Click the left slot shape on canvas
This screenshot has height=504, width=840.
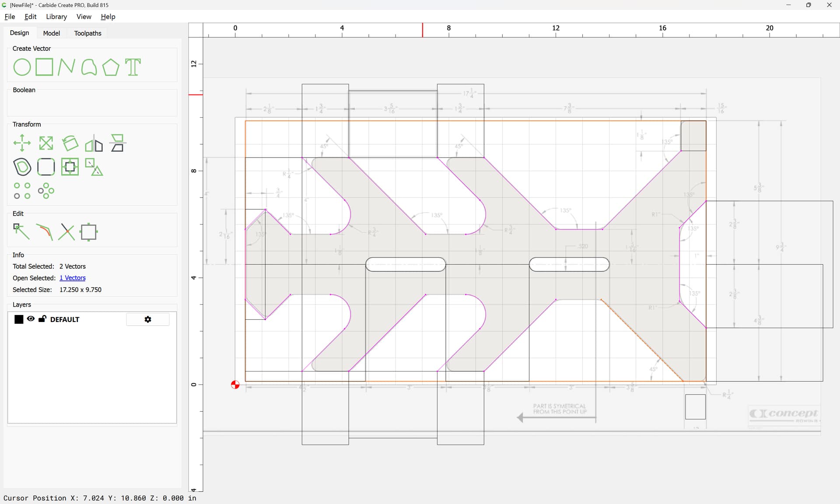point(406,264)
